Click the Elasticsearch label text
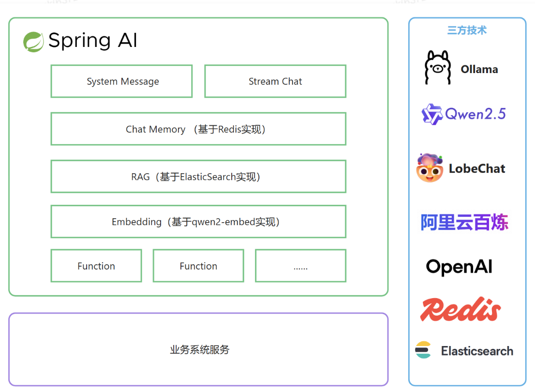Viewport: 535px width, 392px height. [x=477, y=351]
